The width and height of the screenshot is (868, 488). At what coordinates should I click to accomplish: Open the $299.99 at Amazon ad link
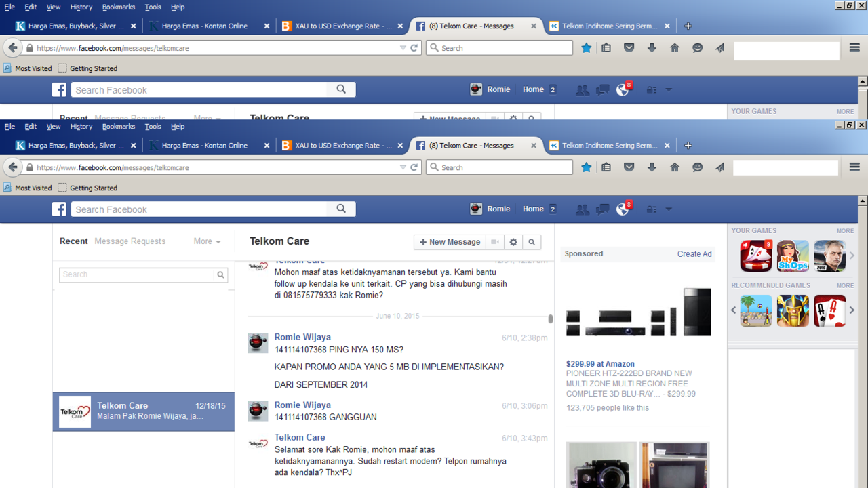point(600,364)
